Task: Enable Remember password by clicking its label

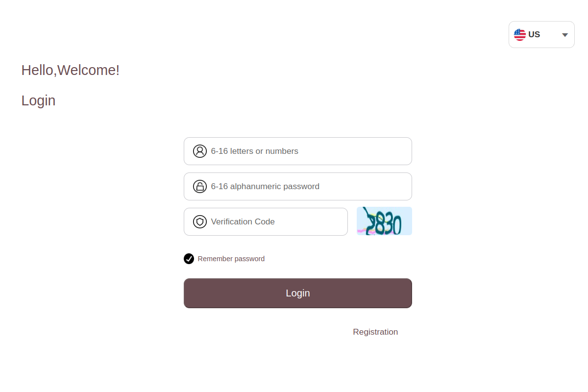Action: pos(231,258)
